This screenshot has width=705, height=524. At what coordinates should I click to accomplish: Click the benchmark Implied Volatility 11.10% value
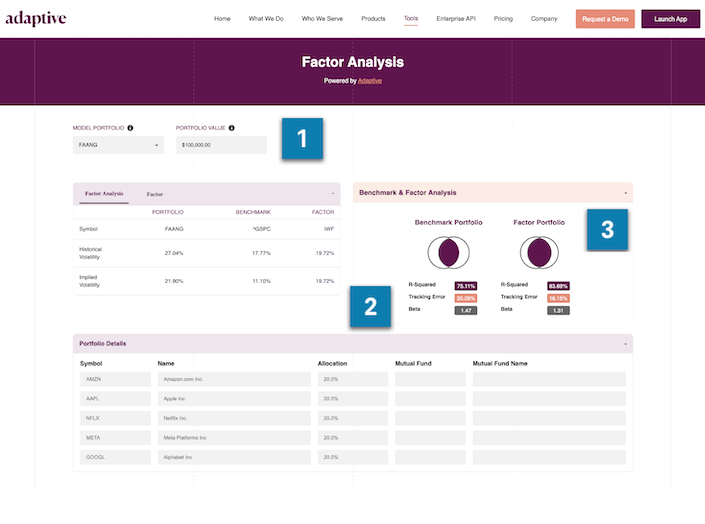point(261,281)
